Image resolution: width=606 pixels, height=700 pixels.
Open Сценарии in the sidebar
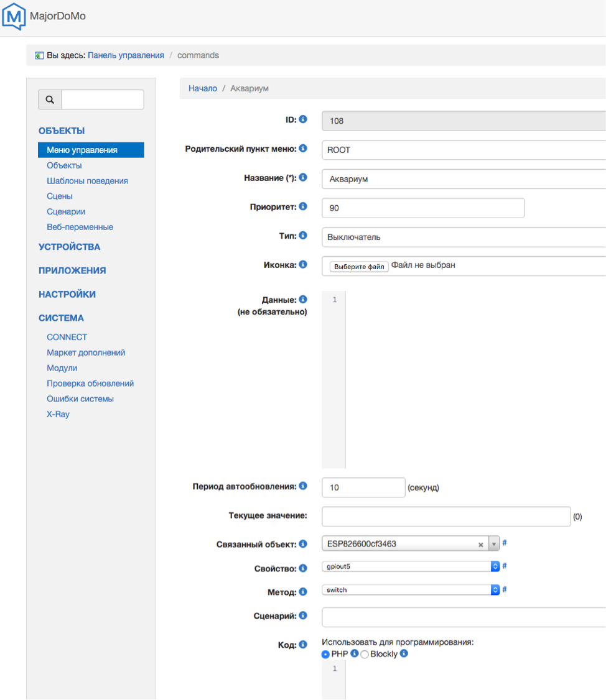(x=66, y=211)
